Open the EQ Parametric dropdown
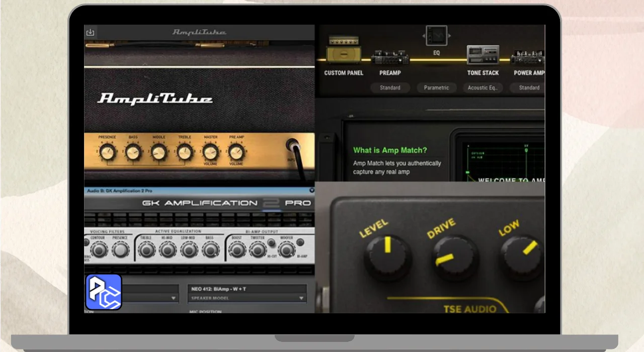 click(x=436, y=87)
